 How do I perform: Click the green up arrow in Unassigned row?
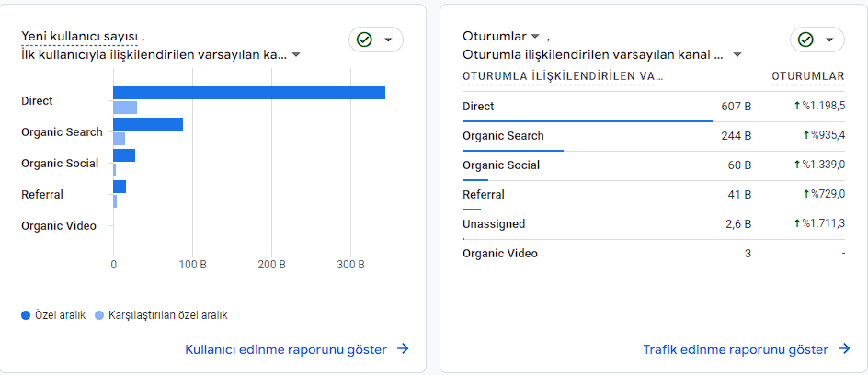click(797, 223)
